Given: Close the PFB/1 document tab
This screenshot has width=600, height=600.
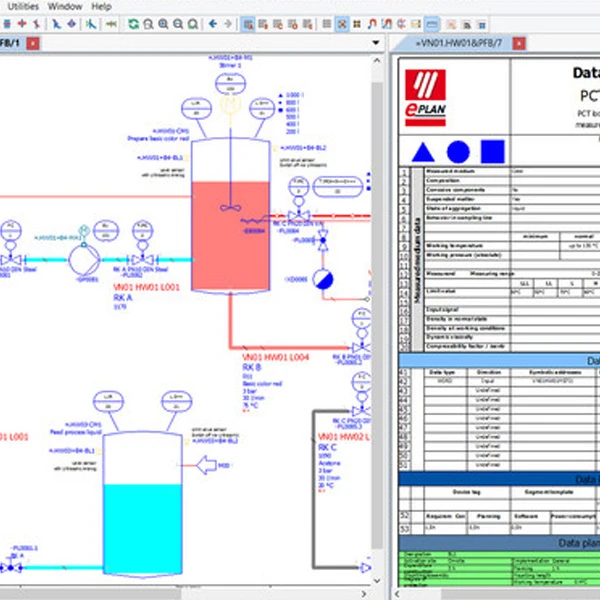Looking at the screenshot, I should [32, 43].
